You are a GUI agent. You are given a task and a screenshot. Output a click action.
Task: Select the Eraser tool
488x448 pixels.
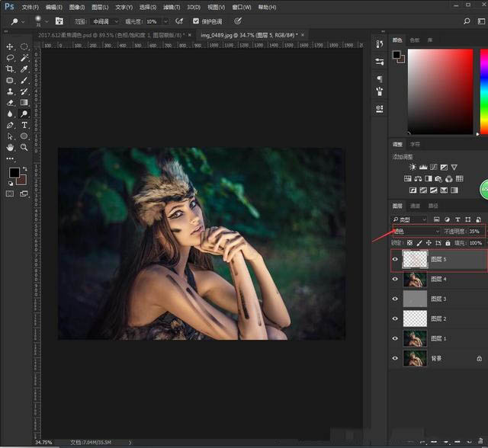point(10,102)
